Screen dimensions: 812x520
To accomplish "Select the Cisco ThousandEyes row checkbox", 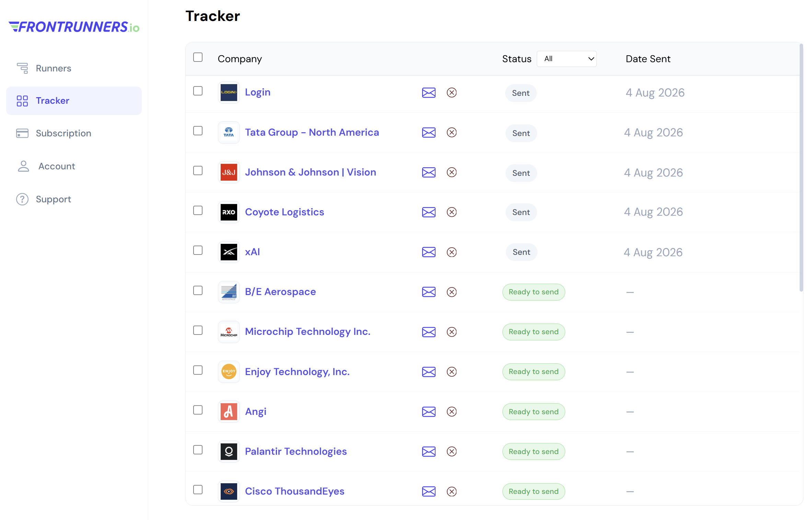I will (x=198, y=490).
